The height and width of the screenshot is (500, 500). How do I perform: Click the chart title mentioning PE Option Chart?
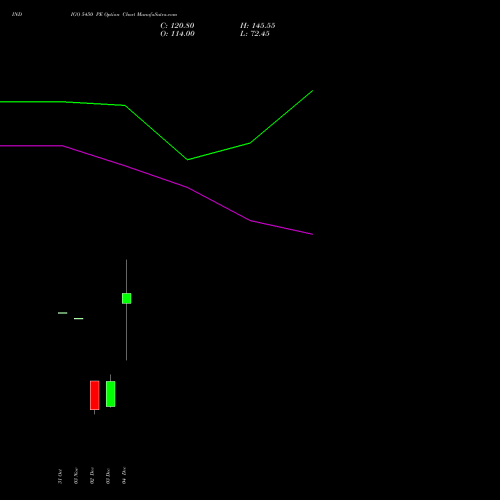pos(124,15)
